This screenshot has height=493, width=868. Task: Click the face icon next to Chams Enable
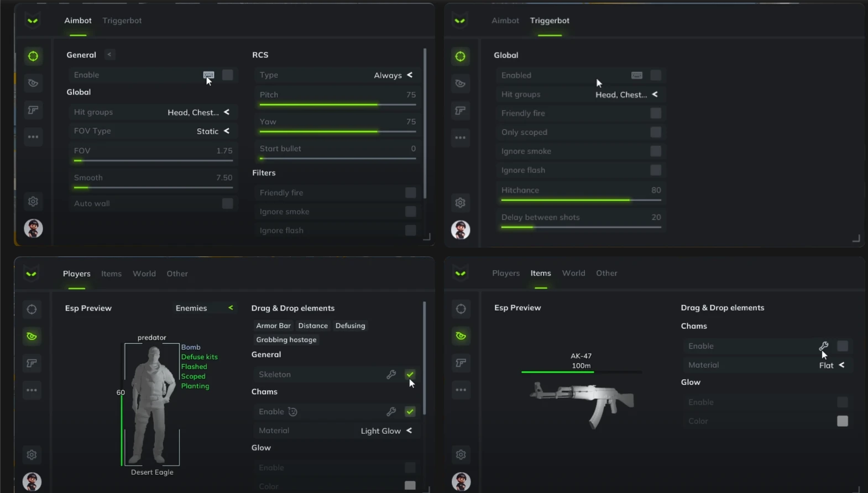coord(293,412)
